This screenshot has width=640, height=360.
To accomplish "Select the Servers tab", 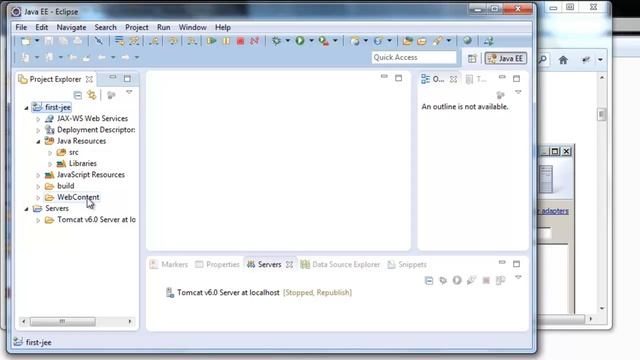I will 269,264.
